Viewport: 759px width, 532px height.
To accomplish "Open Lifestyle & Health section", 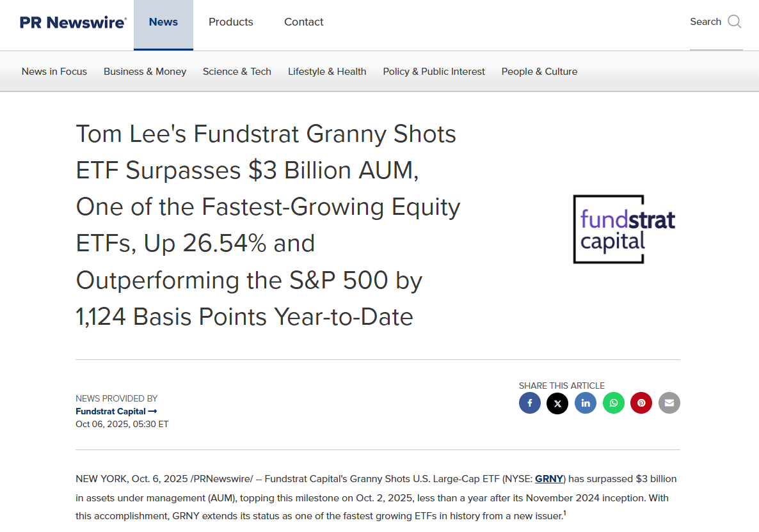I will click(327, 72).
